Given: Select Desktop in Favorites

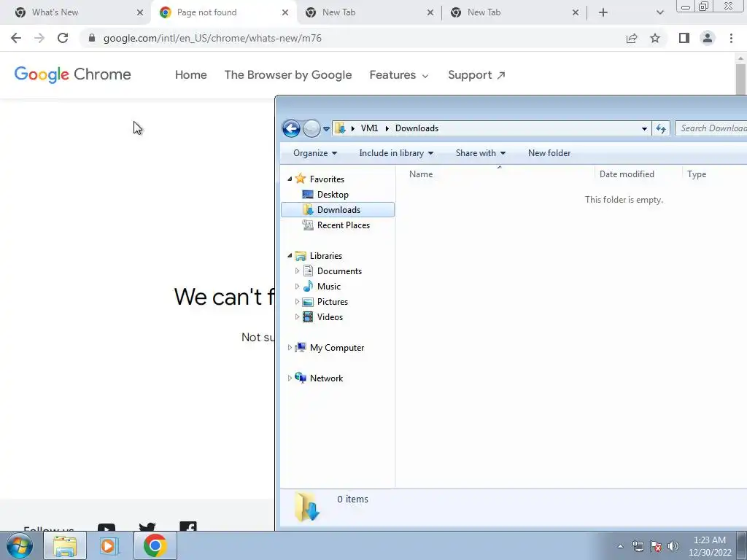Looking at the screenshot, I should (333, 194).
